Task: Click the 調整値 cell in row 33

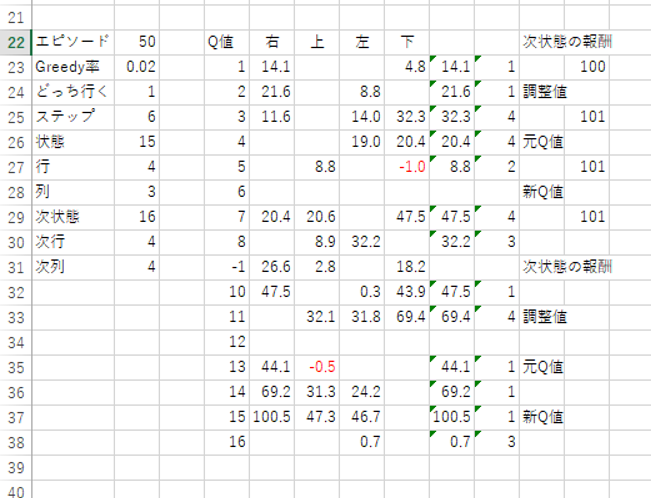Action: tap(542, 317)
